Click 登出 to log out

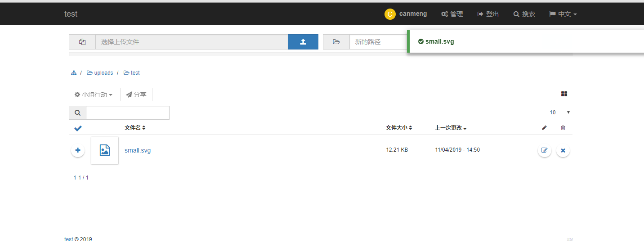pyautogui.click(x=488, y=14)
